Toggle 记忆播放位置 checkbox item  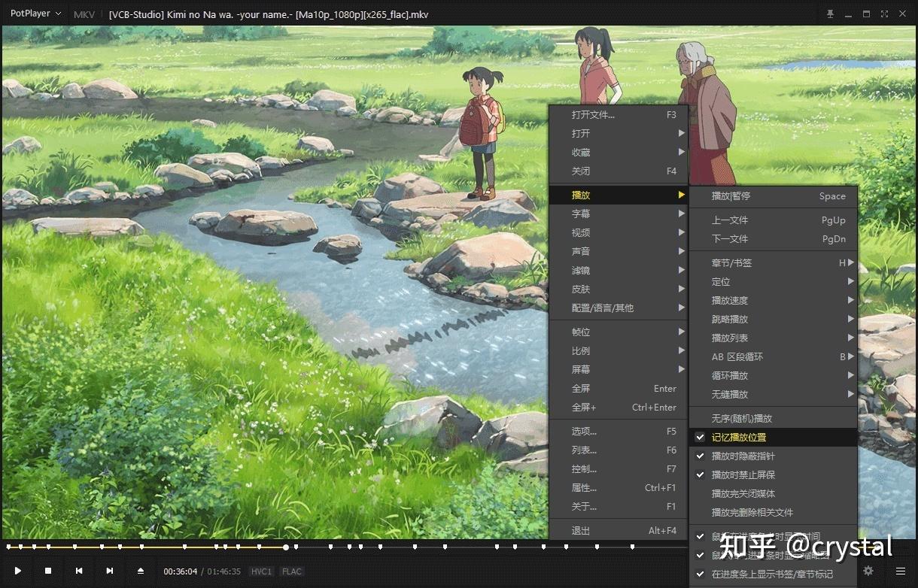[x=774, y=437]
